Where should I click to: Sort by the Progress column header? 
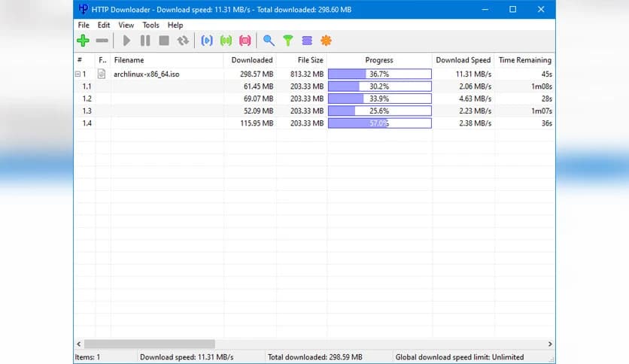click(379, 60)
